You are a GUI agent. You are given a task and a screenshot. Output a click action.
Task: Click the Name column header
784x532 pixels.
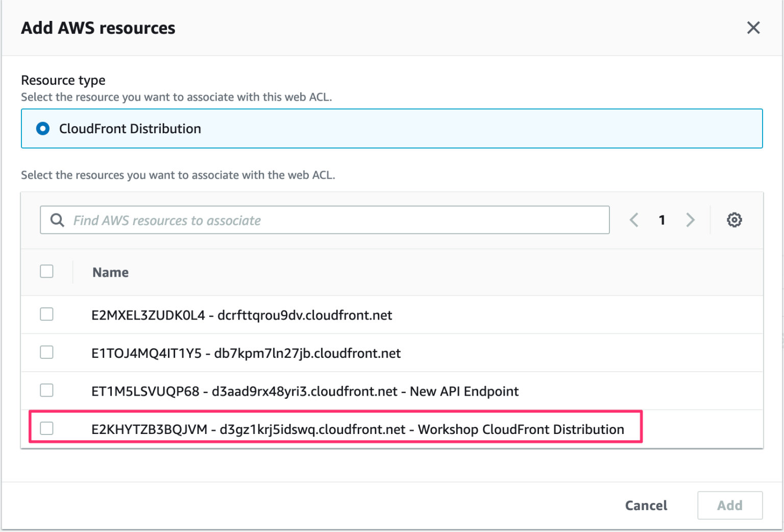point(110,272)
